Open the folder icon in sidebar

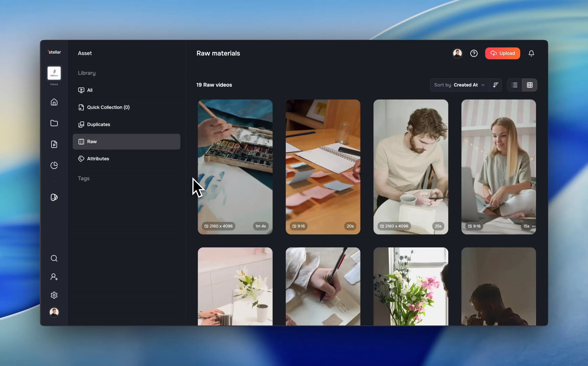click(54, 123)
